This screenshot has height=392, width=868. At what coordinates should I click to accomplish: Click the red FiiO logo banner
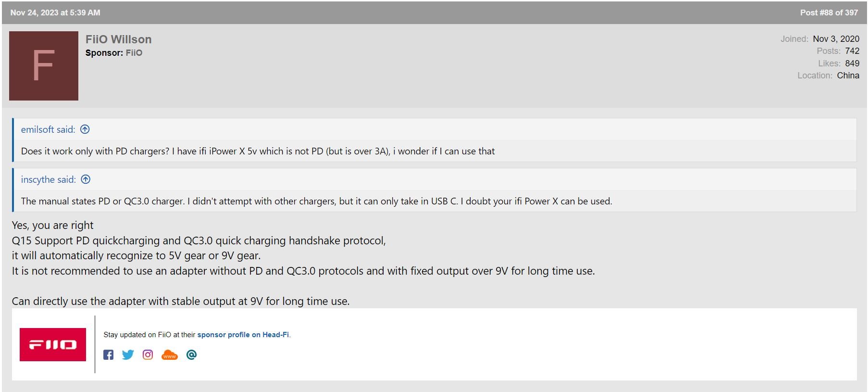coord(53,344)
